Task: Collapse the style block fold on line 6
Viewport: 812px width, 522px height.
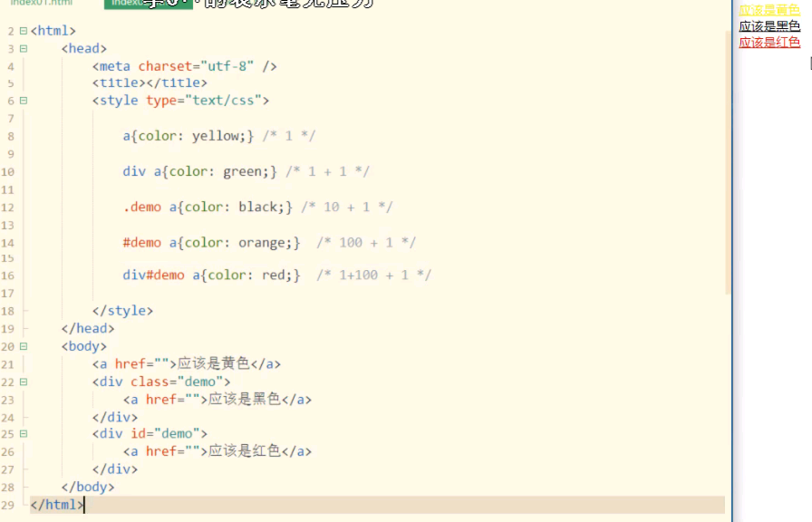Action: click(24, 101)
